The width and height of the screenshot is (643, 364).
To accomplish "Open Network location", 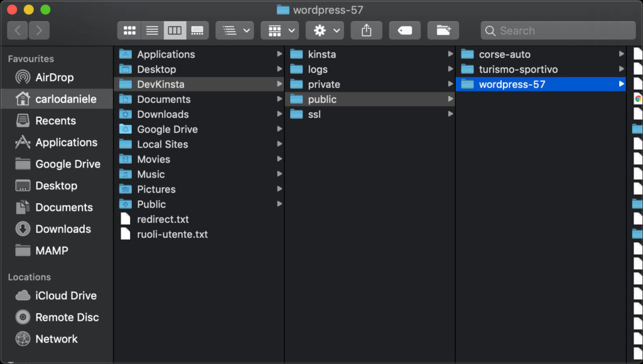I will click(57, 339).
